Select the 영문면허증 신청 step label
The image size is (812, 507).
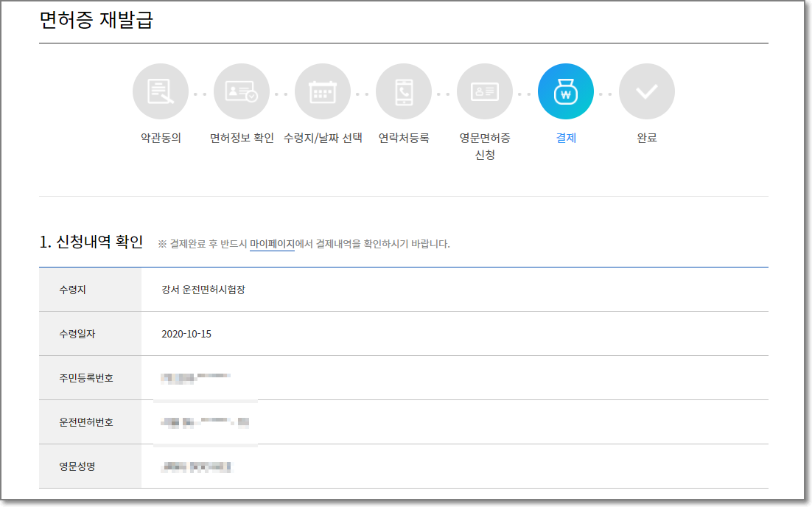[x=485, y=146]
